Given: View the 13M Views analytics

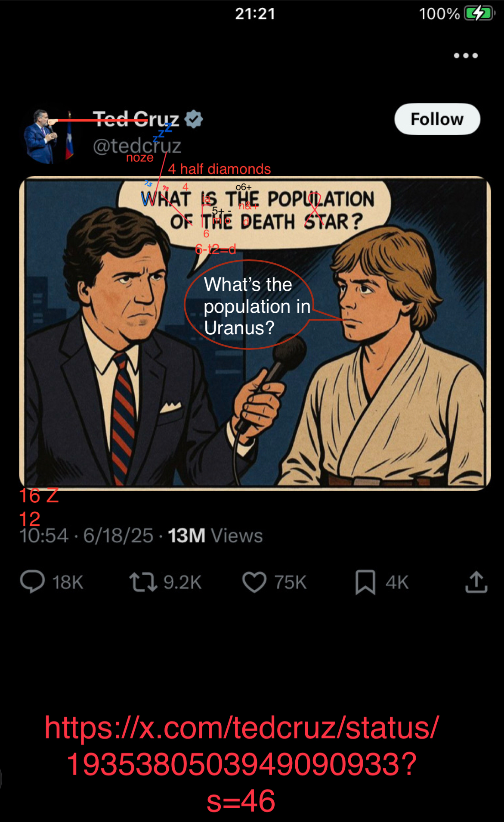Looking at the screenshot, I should pyautogui.click(x=215, y=536).
